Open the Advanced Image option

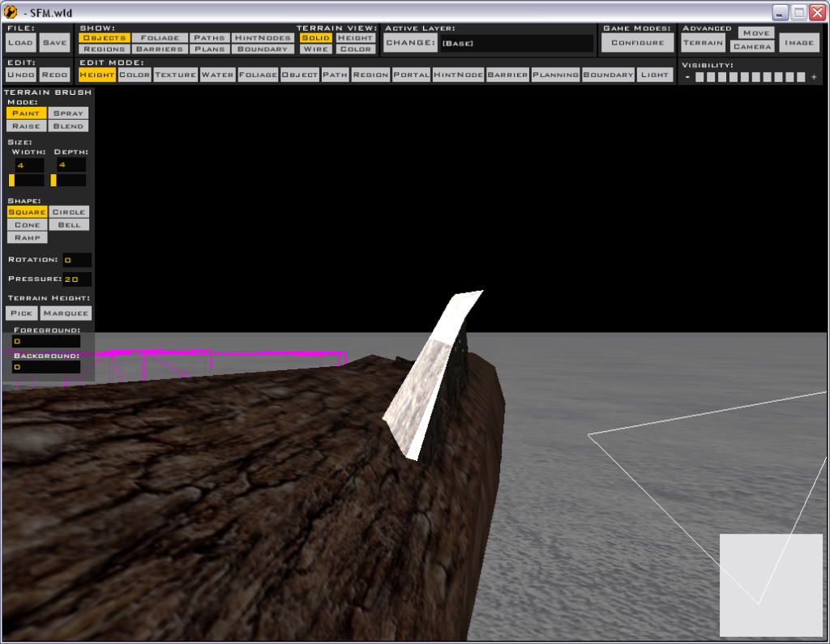click(799, 43)
